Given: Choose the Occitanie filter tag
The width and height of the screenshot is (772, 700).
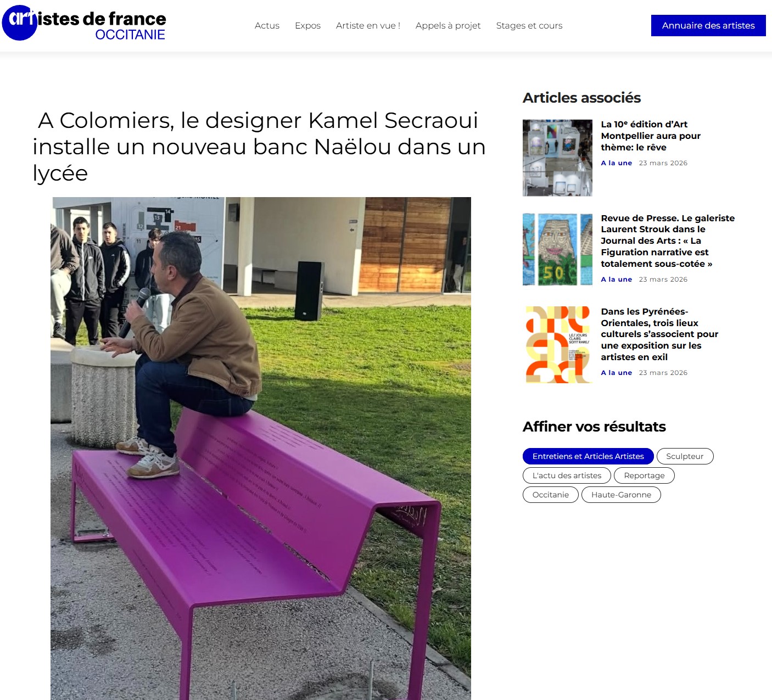Looking at the screenshot, I should (550, 495).
